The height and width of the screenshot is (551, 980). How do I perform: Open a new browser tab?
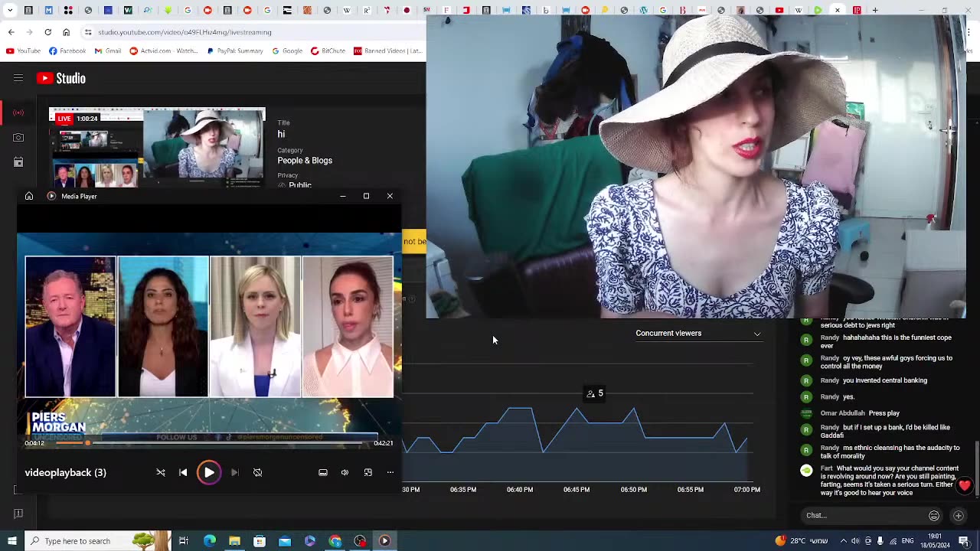point(875,11)
